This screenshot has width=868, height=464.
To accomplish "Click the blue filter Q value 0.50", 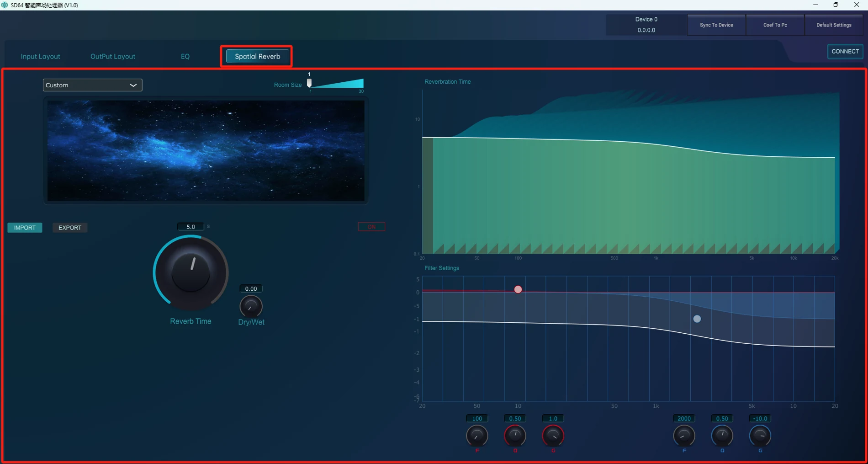I will (722, 418).
